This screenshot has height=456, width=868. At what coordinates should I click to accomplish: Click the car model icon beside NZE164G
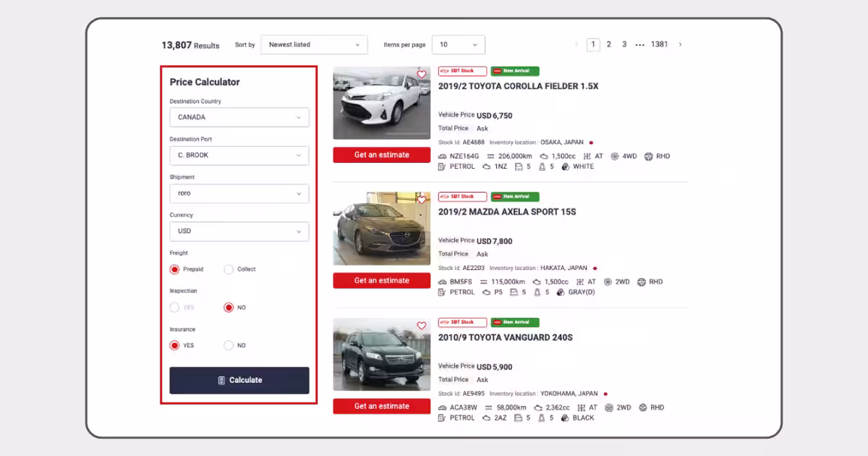click(x=443, y=156)
